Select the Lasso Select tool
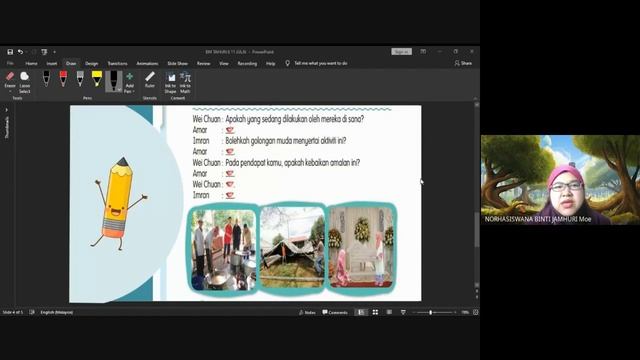Viewport: 640px width, 360px height. point(24,82)
